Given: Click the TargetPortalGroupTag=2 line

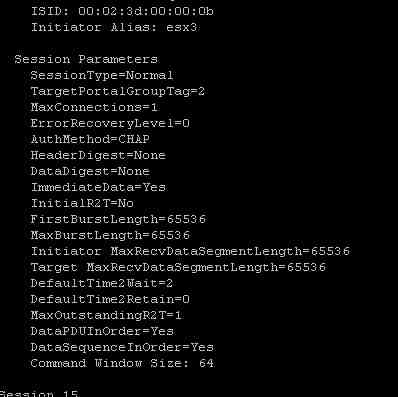Looking at the screenshot, I should pyautogui.click(x=118, y=91).
